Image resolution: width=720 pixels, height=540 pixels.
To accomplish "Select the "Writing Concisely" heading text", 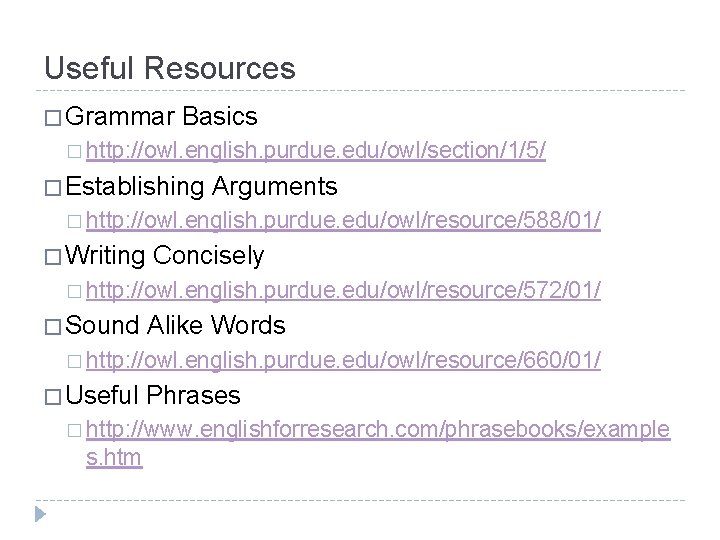I will coord(166,256).
